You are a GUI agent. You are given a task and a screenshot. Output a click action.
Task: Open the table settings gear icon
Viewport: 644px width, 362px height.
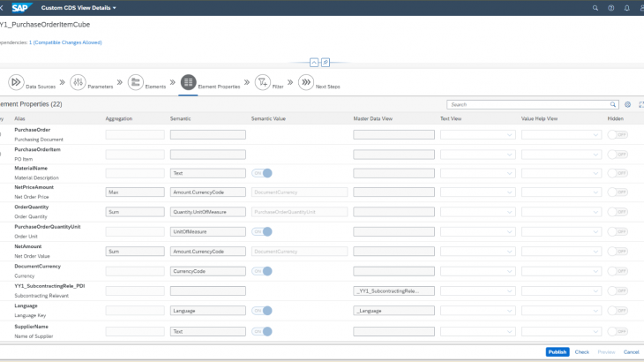(x=627, y=104)
